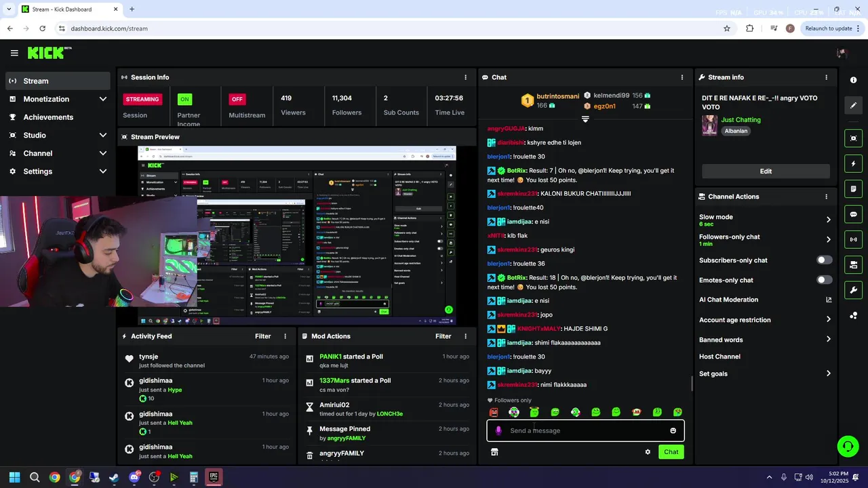Screen dimensions: 868x488
Task: Open Set goals chevron
Action: coord(828,373)
